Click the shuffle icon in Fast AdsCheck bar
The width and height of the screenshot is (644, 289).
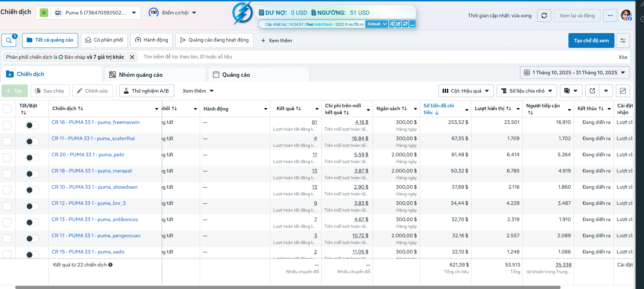392,24
